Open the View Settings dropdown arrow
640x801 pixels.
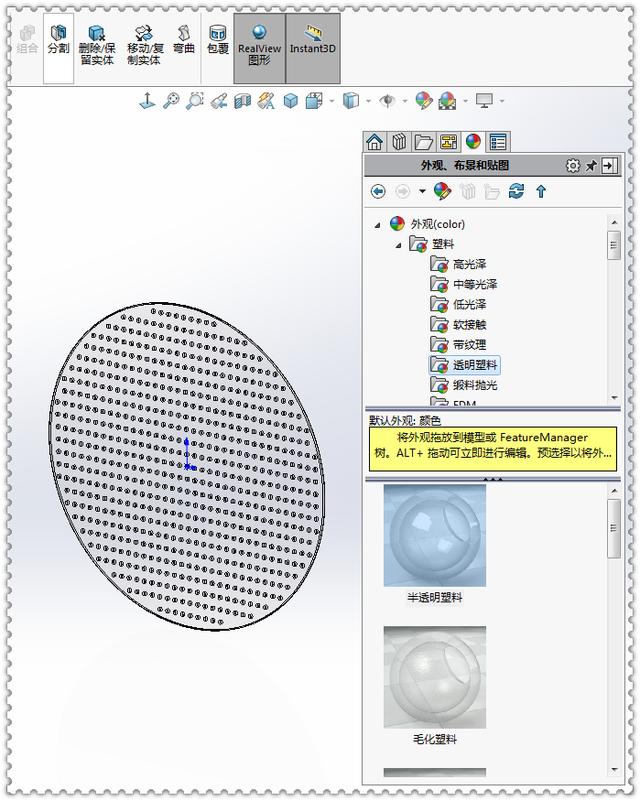(x=502, y=101)
